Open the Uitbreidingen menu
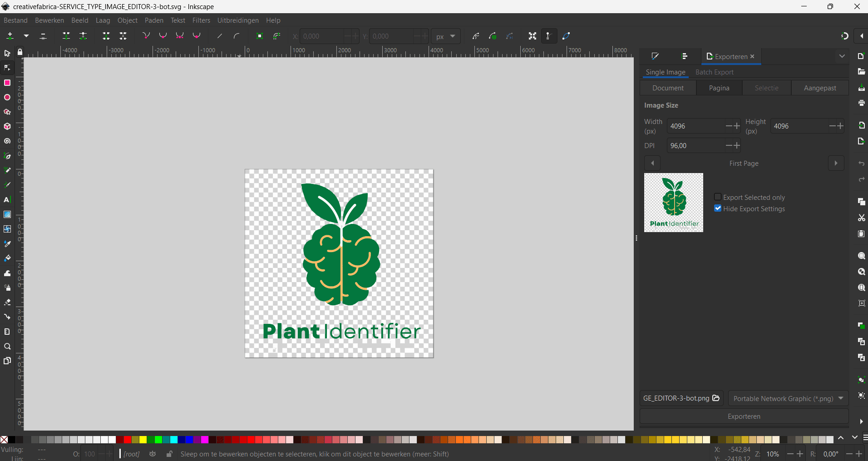 click(238, 20)
